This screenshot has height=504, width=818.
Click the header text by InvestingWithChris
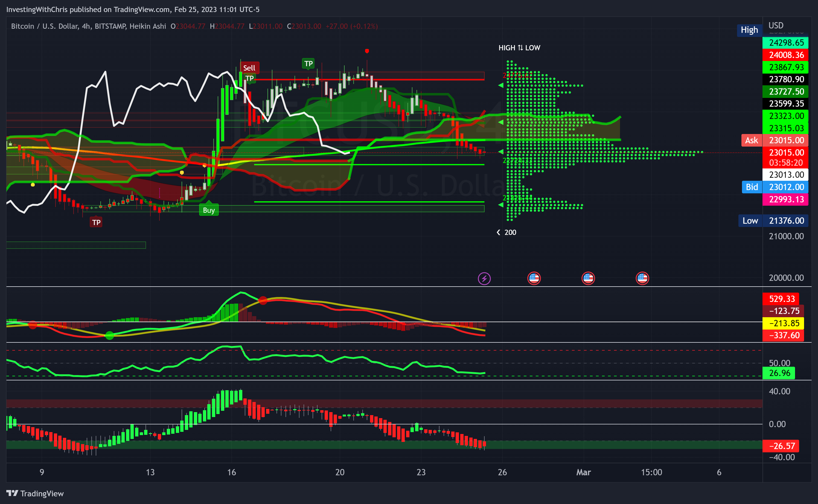click(x=133, y=9)
